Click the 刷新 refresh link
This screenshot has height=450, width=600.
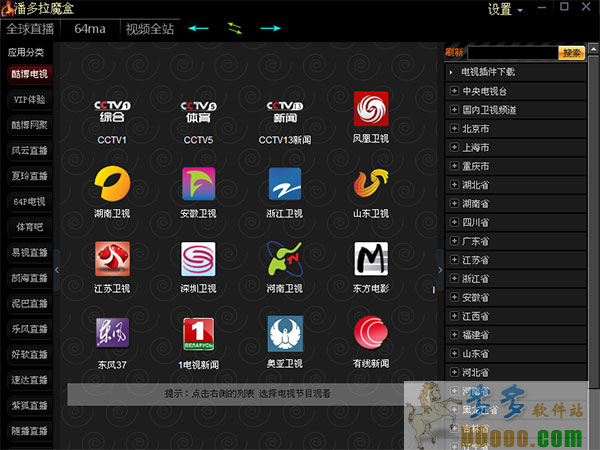click(x=454, y=52)
